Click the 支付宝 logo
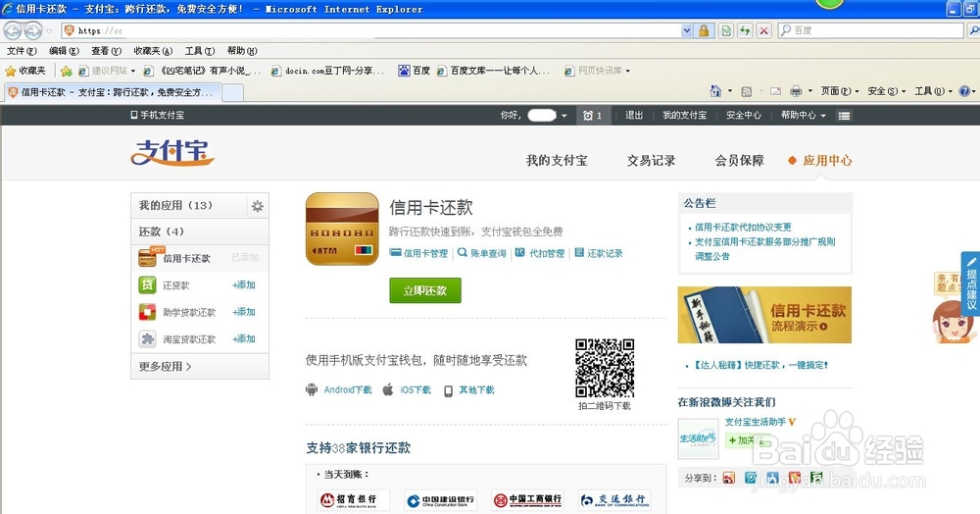The width and height of the screenshot is (980, 514). pyautogui.click(x=172, y=152)
